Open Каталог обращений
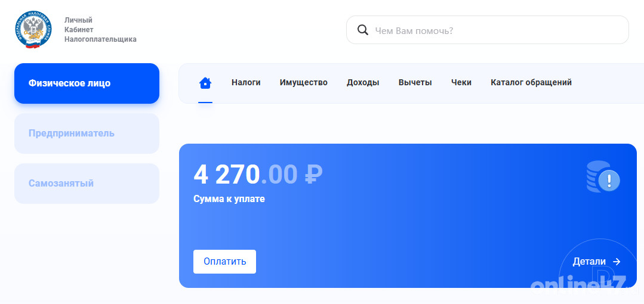Image resolution: width=644 pixels, height=304 pixels. coord(531,83)
